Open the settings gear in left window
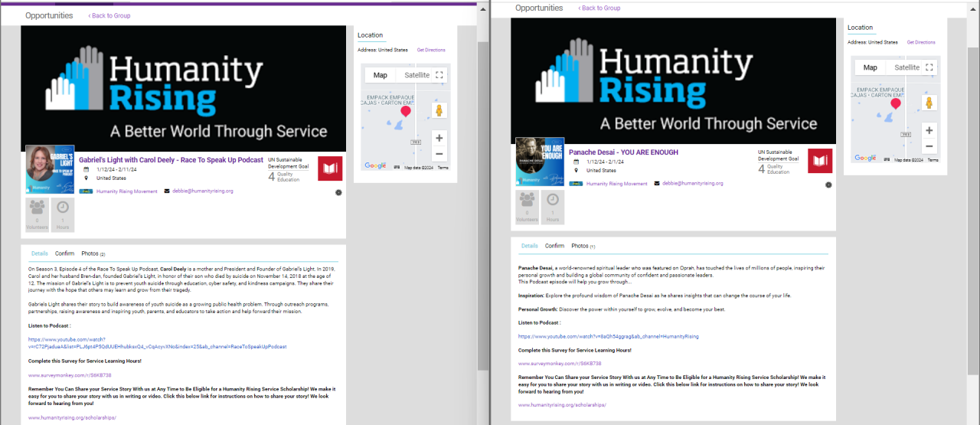This screenshot has height=425, width=980. coord(338,192)
